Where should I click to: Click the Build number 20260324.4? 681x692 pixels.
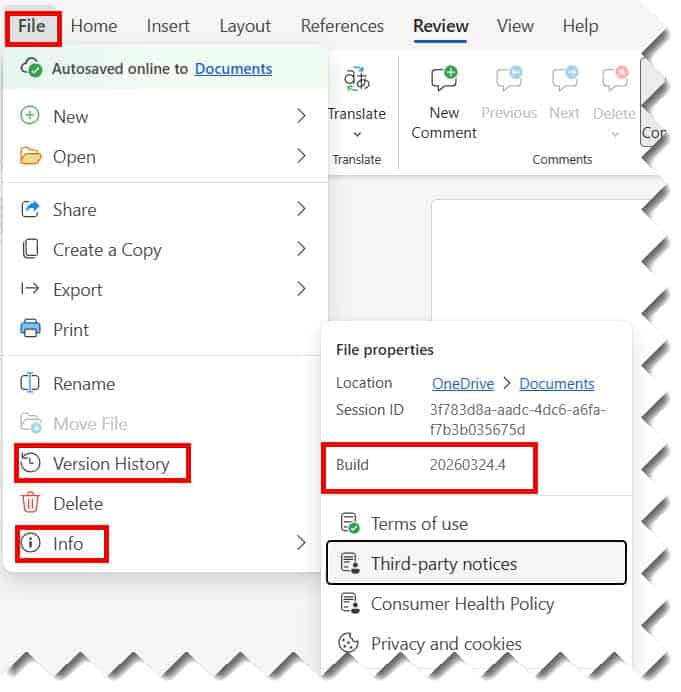click(467, 465)
